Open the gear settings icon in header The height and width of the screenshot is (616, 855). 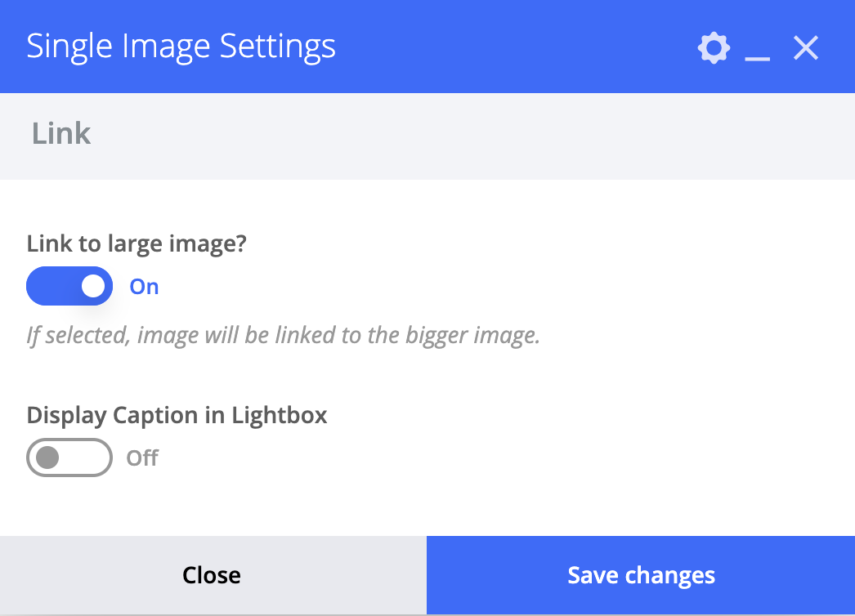click(x=714, y=48)
